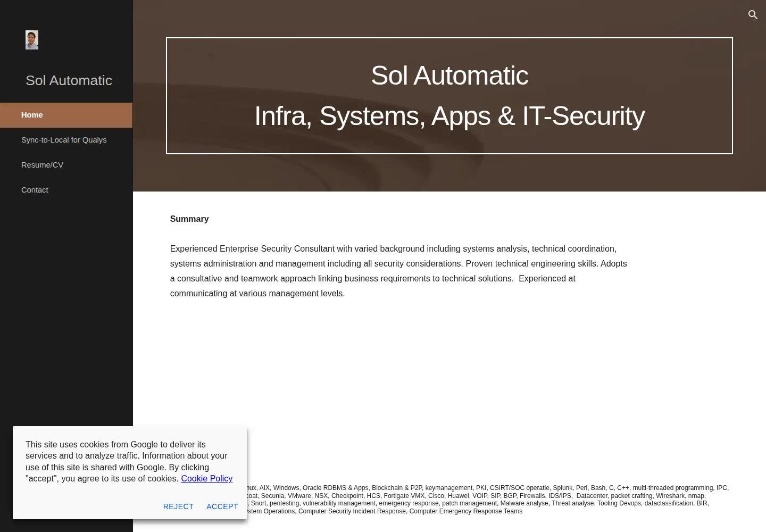Screen dimensions: 766x532
Task: Click the Summary heading text
Action: [x=189, y=219]
